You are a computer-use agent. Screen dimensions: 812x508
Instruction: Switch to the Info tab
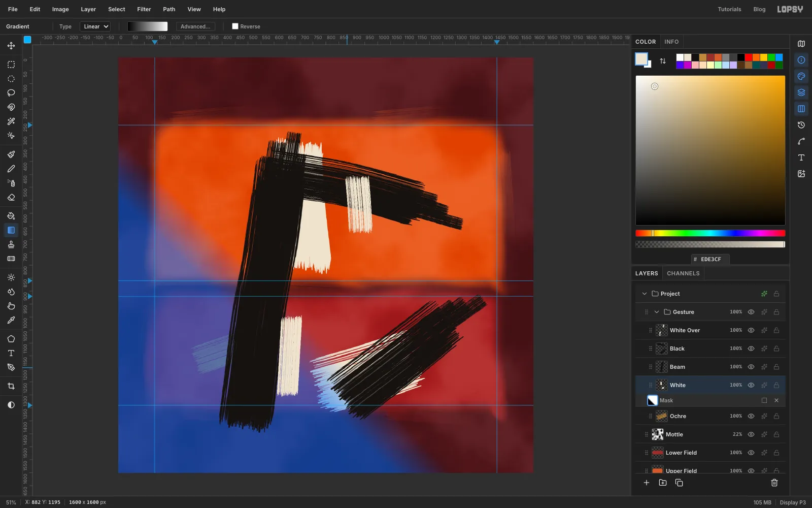(x=671, y=42)
